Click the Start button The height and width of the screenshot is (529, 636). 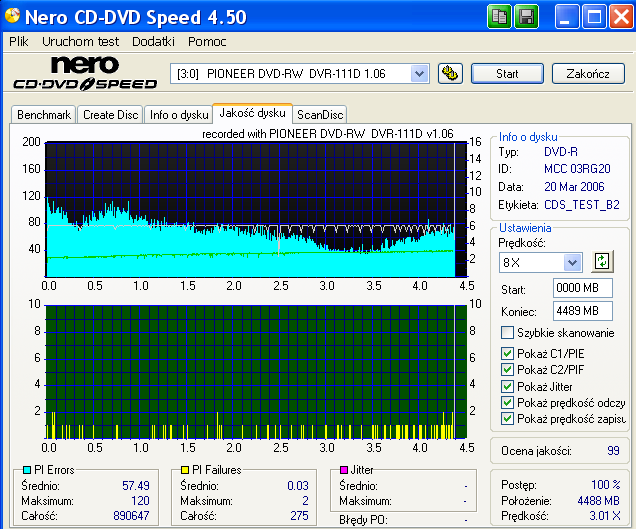coord(507,74)
